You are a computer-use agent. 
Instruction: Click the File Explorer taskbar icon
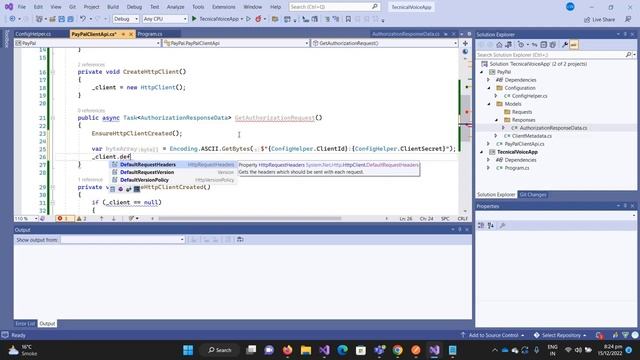point(306,350)
